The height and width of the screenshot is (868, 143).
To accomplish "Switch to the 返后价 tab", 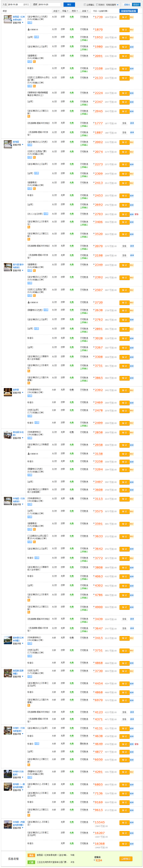I will (136, 5).
